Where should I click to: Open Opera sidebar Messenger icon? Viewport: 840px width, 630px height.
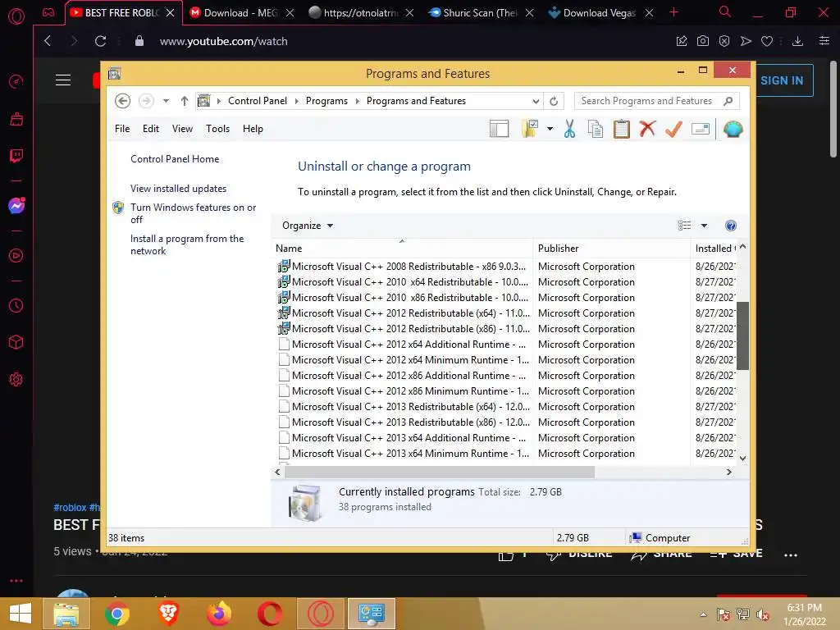[16, 206]
